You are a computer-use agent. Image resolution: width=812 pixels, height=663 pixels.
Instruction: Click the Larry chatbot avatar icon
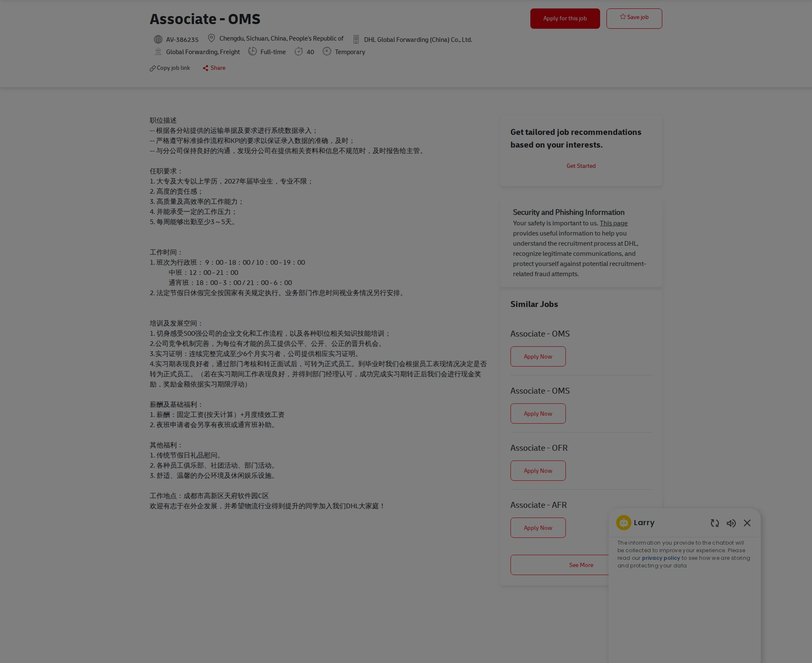(x=624, y=523)
